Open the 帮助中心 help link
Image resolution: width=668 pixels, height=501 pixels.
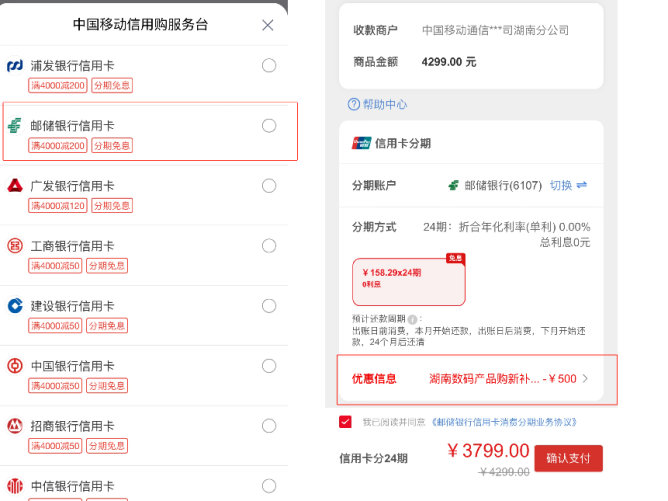click(377, 104)
